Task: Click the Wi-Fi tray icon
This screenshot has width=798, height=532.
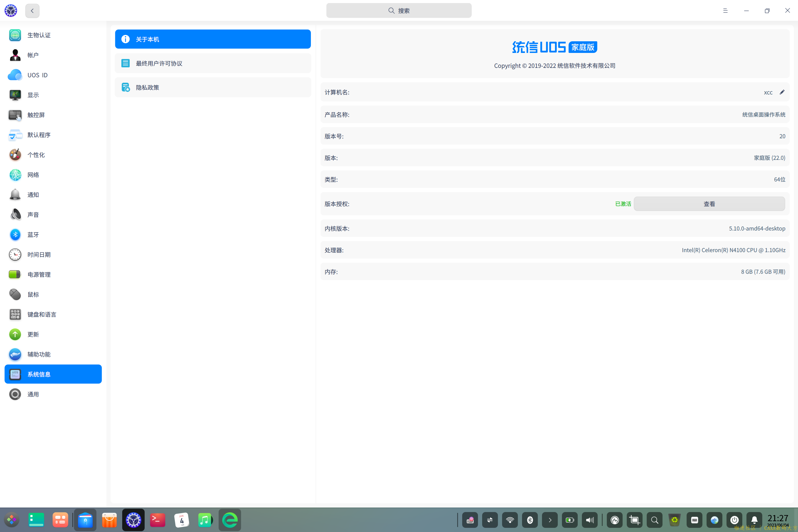Action: tap(510, 520)
